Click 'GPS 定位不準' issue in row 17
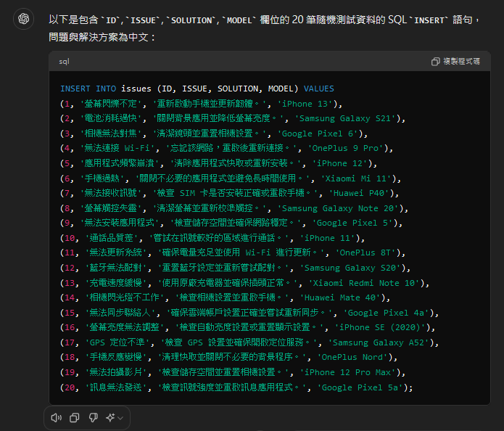504x431 pixels. coord(117,343)
